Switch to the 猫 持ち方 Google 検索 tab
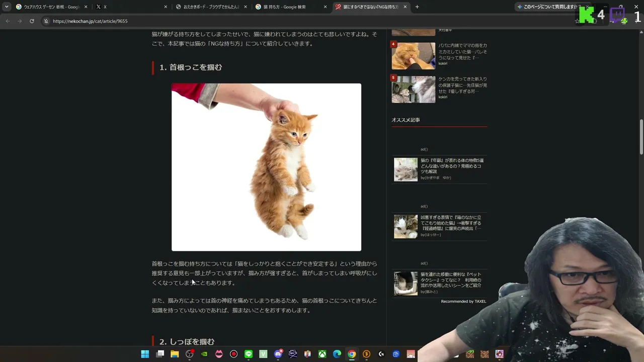Viewport: 644px width, 362px height. (291, 7)
